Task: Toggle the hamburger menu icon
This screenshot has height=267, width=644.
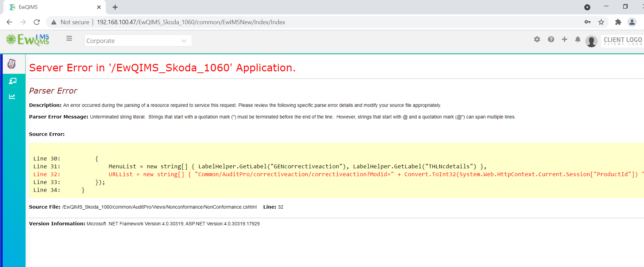Action: click(69, 38)
